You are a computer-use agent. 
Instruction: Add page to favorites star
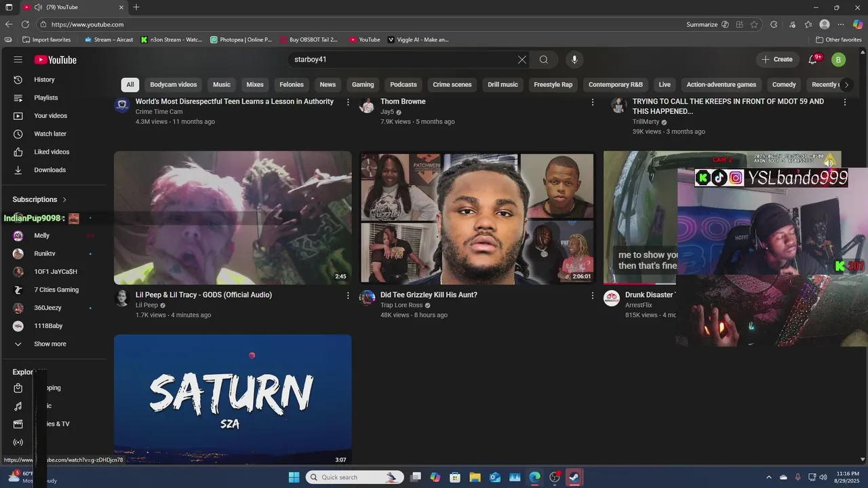[754, 24]
